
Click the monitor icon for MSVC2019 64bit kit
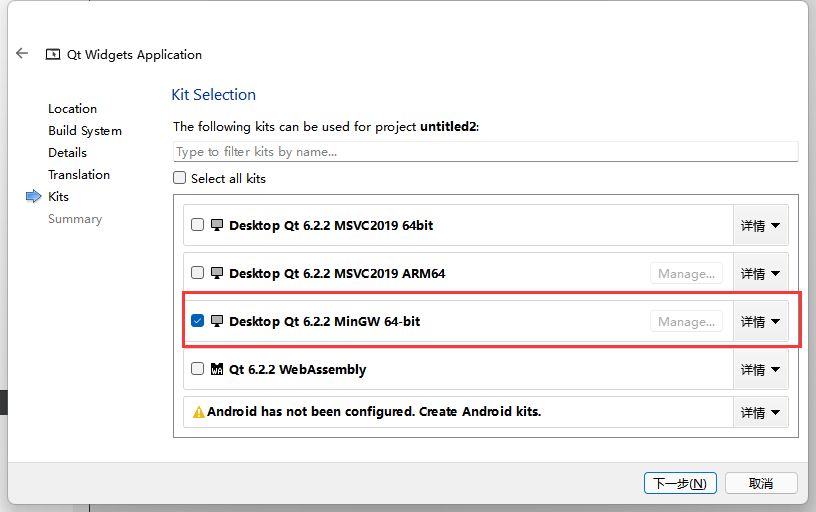pos(216,225)
